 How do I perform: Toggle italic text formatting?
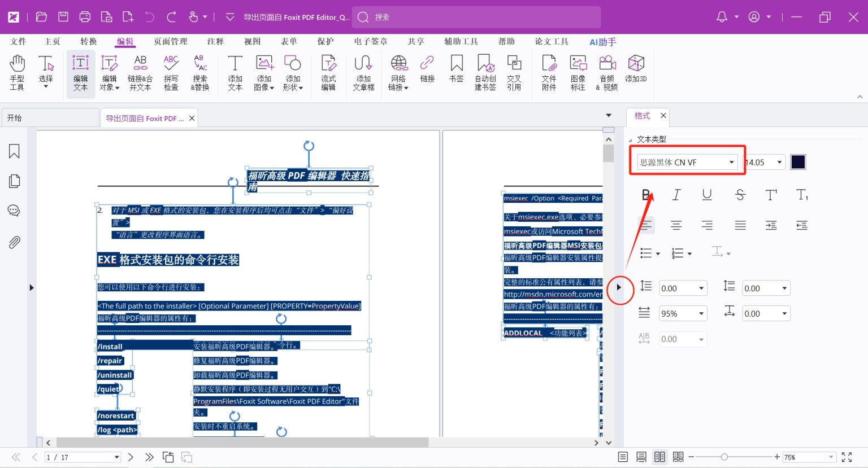pos(676,195)
